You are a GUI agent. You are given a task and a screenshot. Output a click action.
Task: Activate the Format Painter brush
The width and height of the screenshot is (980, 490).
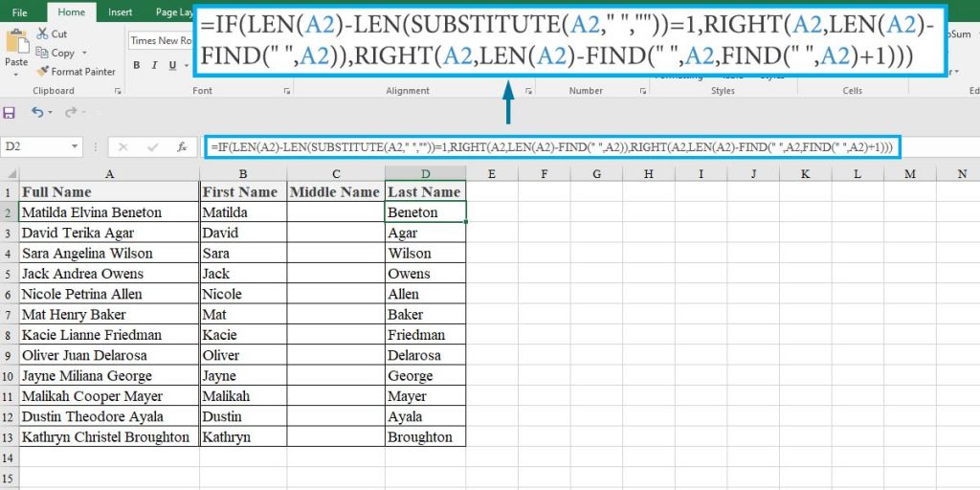point(76,72)
